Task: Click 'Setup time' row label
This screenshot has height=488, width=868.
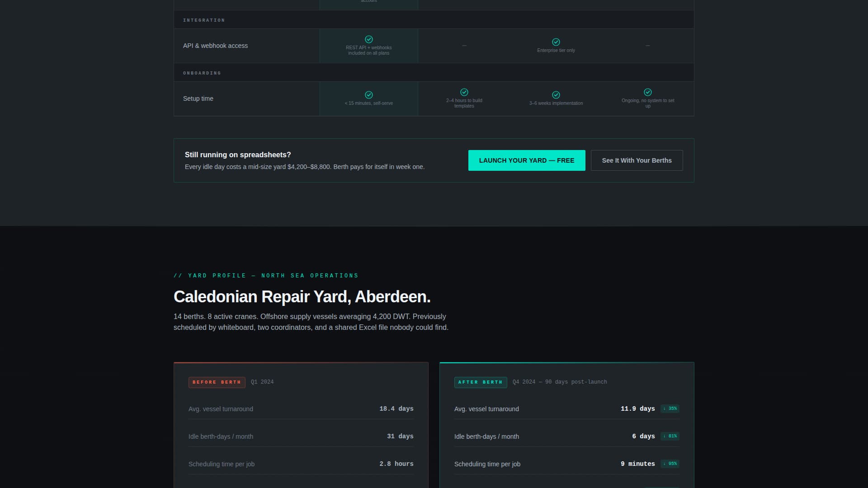Action: 198,99
